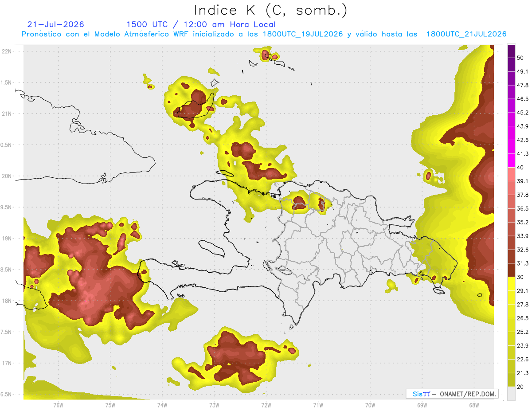
Task: Click the colour bar value 36.5
Action: click(523, 208)
